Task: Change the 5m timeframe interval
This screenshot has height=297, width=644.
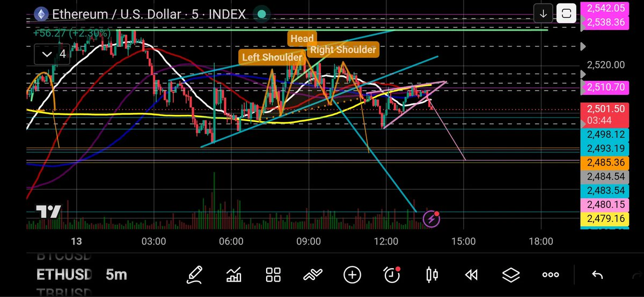Action: pyautogui.click(x=116, y=275)
